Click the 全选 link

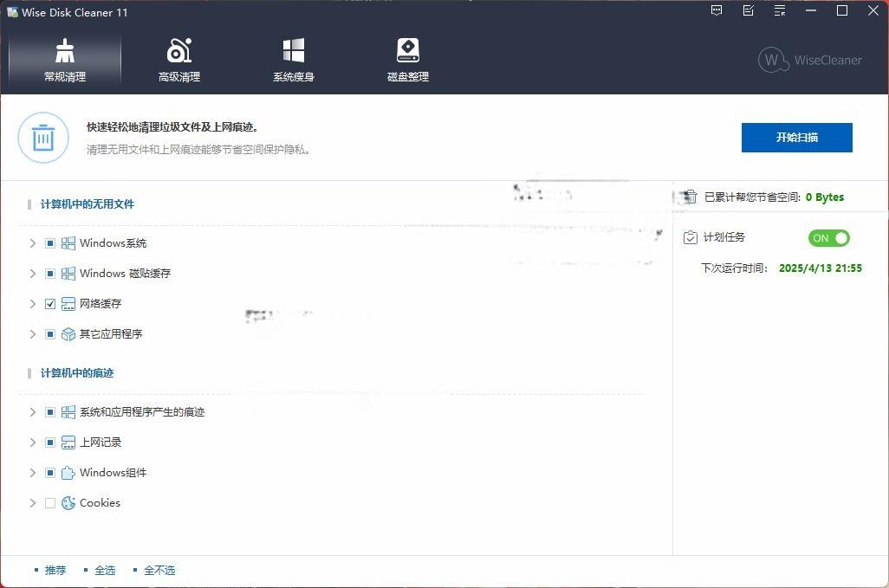tap(105, 571)
